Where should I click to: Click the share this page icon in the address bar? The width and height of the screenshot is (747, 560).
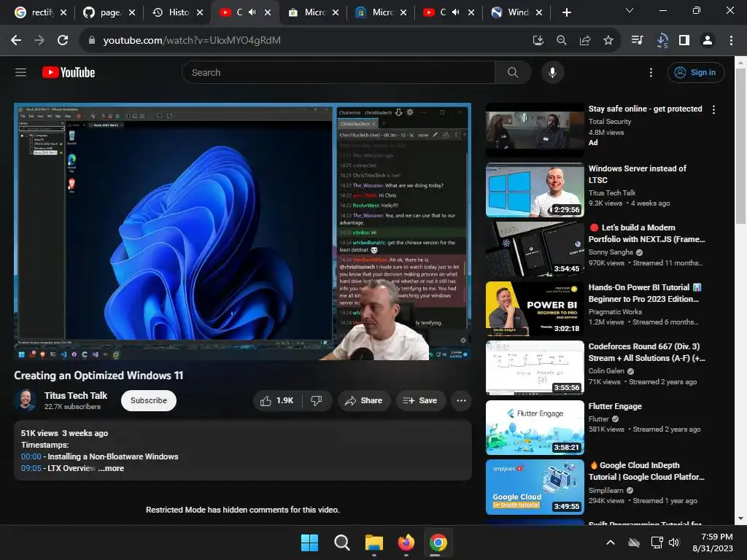(x=585, y=41)
